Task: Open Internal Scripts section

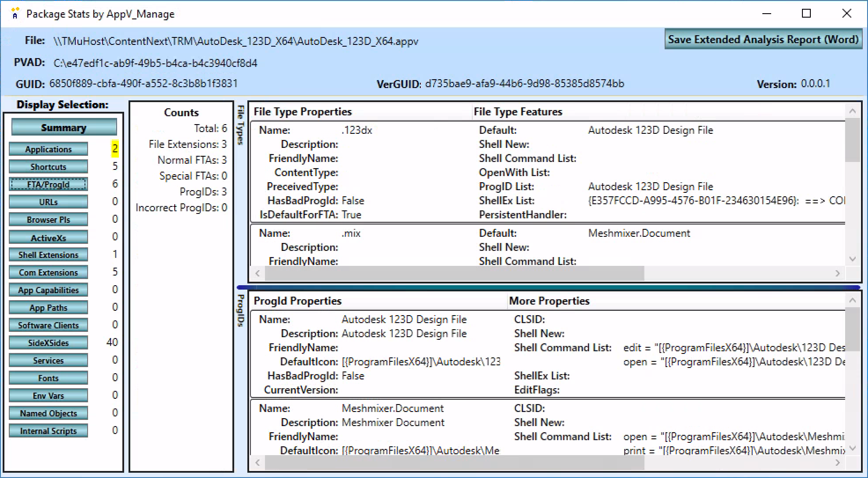Action: point(48,431)
